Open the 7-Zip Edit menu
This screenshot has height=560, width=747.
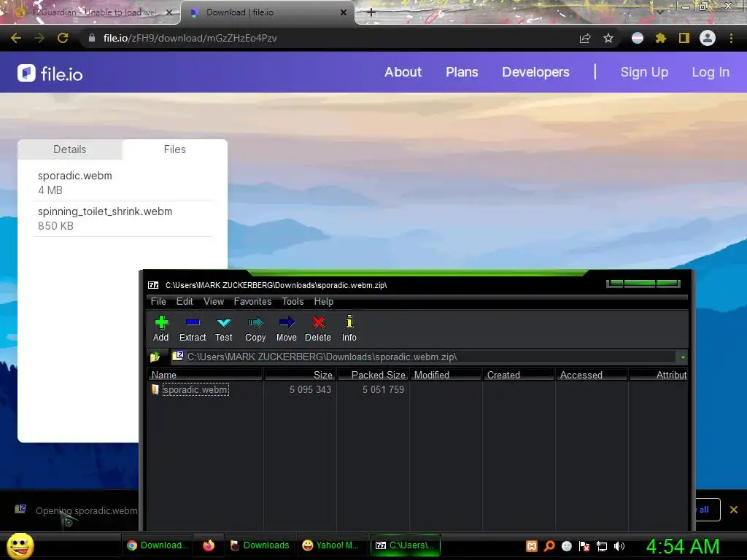pyautogui.click(x=185, y=301)
